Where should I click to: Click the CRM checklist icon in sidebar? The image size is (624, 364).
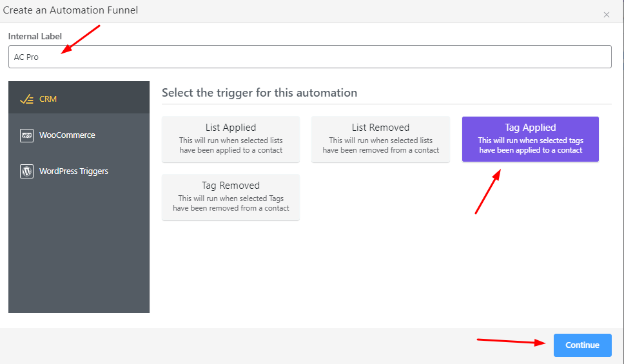(x=26, y=99)
